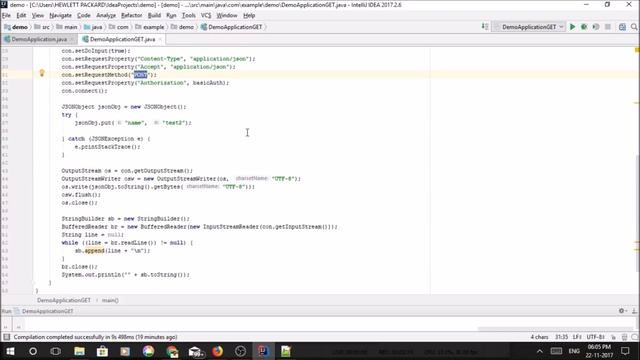Click the Run panel horizontal scrollbar
The image size is (640, 360).
coord(555,328)
